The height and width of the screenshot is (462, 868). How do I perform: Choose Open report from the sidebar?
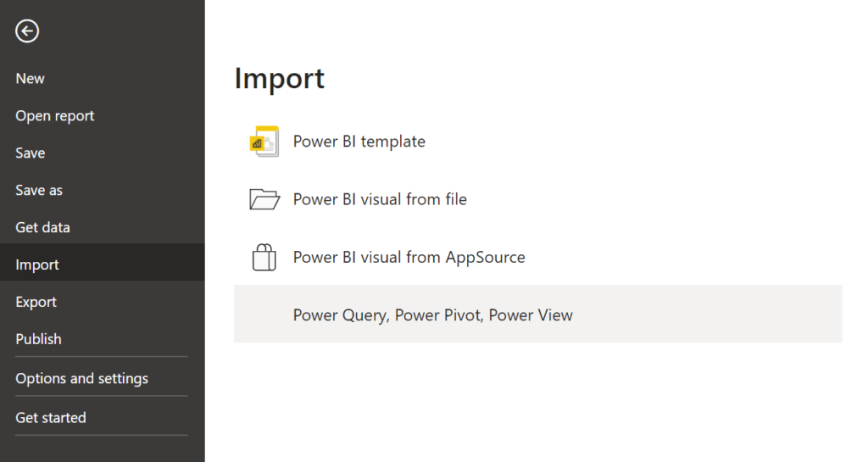[55, 116]
